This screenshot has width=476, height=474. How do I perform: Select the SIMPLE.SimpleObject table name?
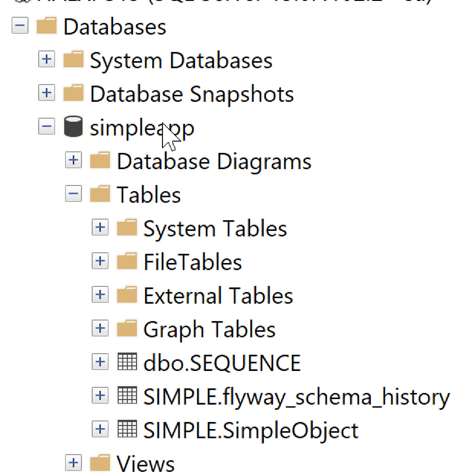pos(251,430)
